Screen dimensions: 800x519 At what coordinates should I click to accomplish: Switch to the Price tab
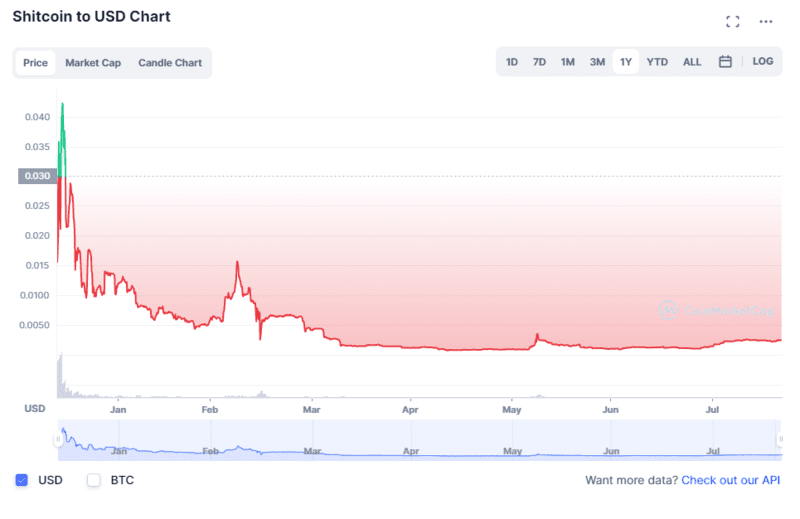click(36, 63)
